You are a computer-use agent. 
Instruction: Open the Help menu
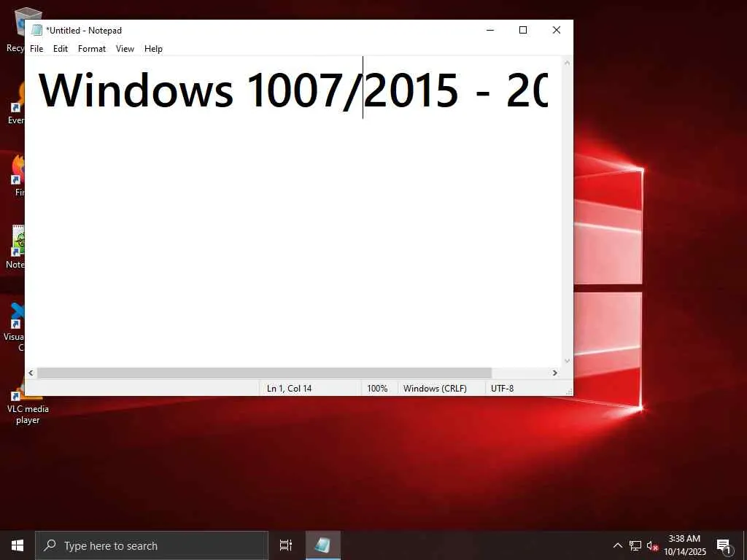click(153, 49)
